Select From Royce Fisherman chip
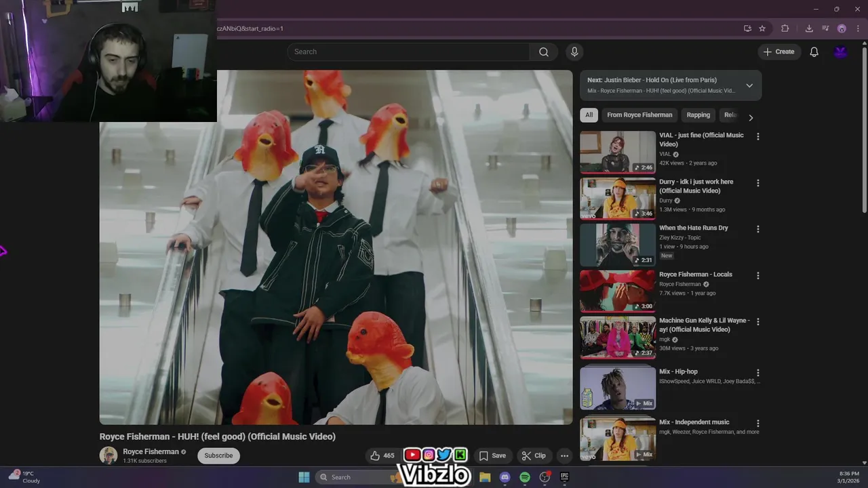The height and width of the screenshot is (488, 868). point(639,115)
